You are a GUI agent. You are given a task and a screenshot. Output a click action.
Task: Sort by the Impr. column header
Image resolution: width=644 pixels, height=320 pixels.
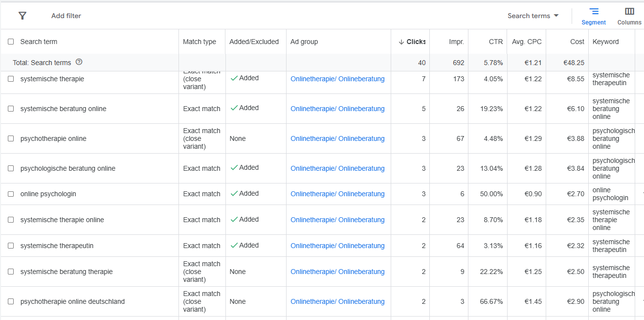coord(456,42)
